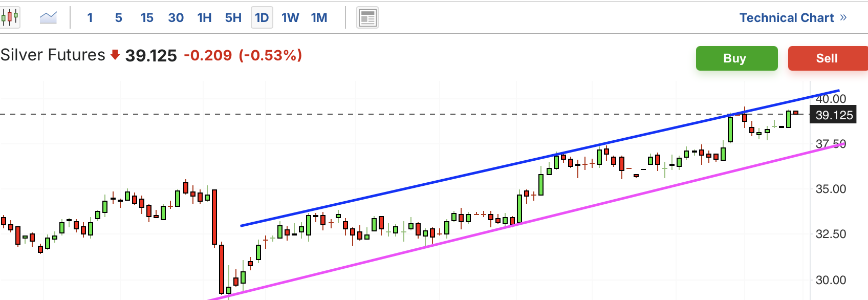Switch to the area chart icon

tap(48, 18)
